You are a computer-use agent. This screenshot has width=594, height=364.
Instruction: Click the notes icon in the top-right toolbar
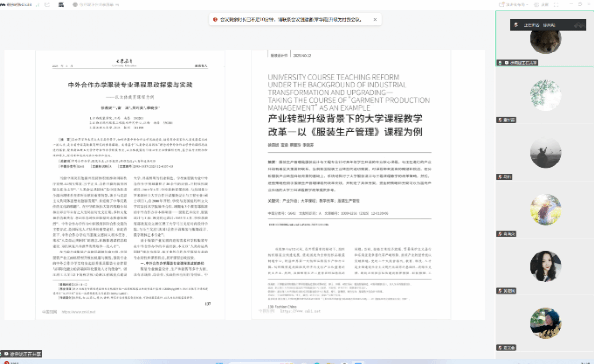coord(502,5)
